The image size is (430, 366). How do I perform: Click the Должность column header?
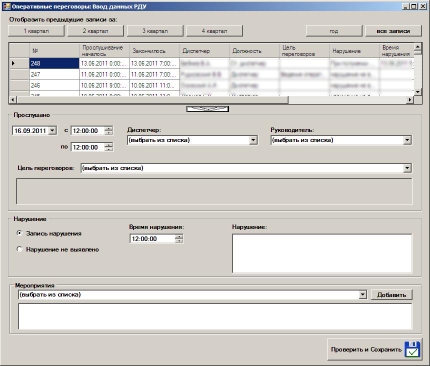(254, 51)
